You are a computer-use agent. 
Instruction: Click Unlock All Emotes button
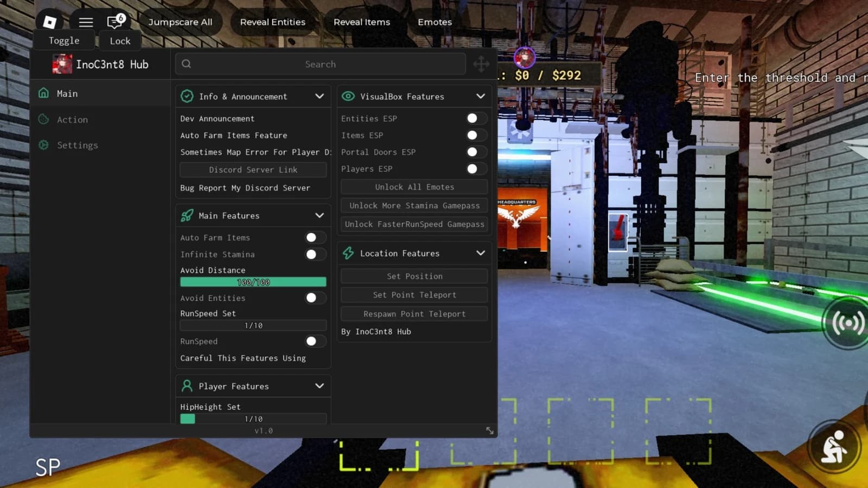pyautogui.click(x=414, y=187)
